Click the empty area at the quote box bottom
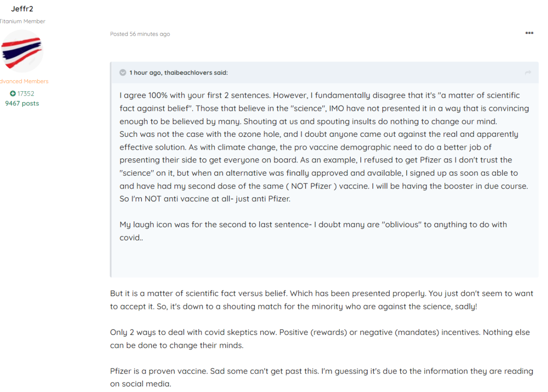The width and height of the screenshot is (548, 392). 324,260
